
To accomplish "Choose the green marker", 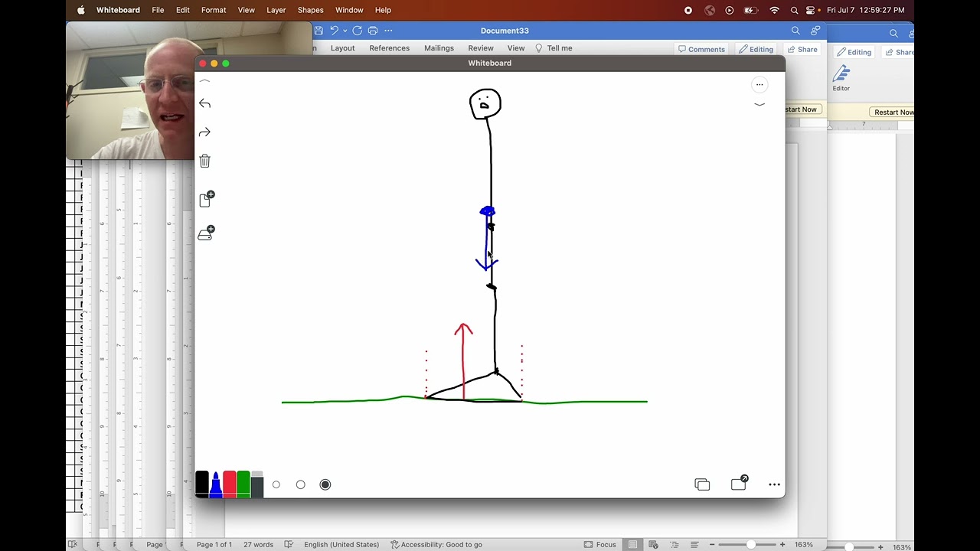I will [243, 484].
